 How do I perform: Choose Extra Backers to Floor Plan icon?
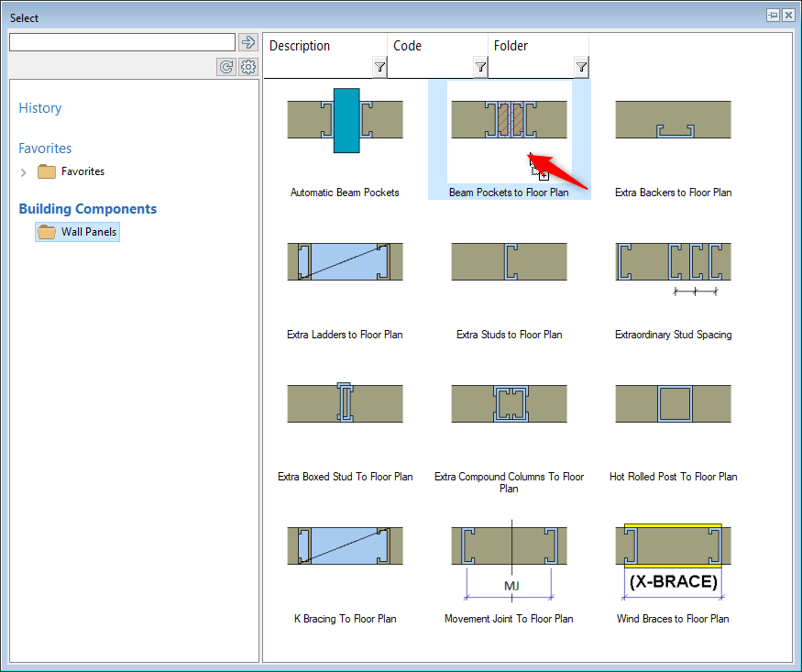(x=673, y=120)
